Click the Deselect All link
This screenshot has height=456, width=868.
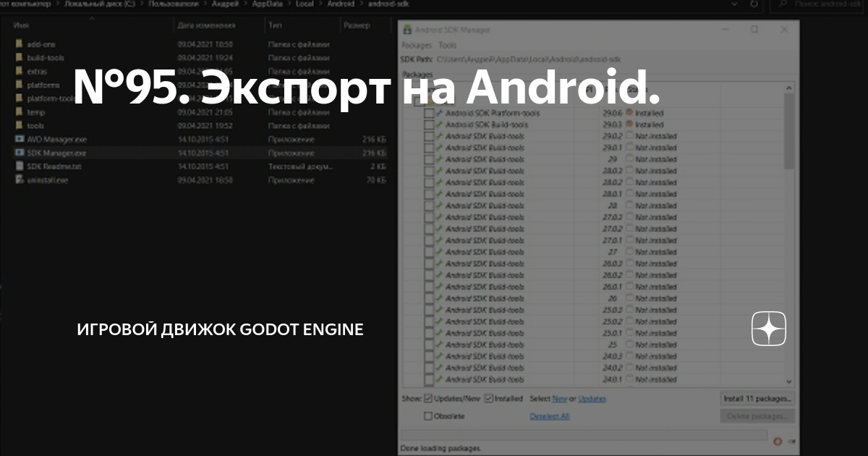click(x=550, y=415)
